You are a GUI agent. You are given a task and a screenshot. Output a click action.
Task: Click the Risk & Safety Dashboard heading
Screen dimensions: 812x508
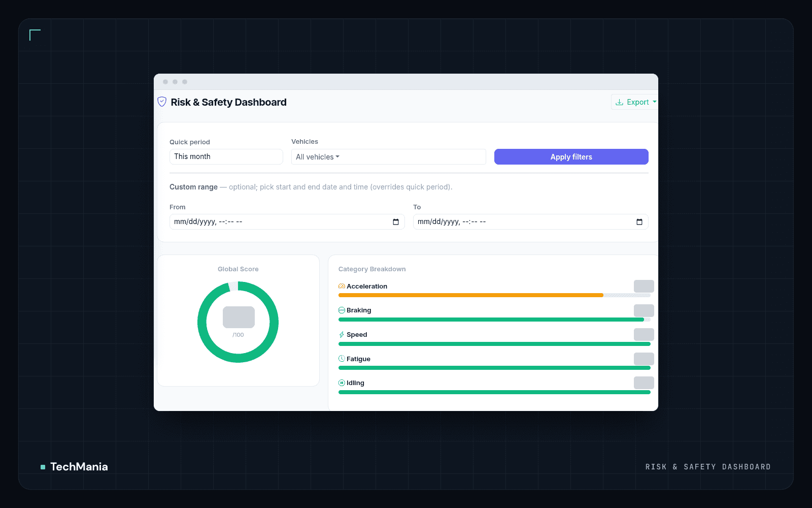pyautogui.click(x=228, y=102)
